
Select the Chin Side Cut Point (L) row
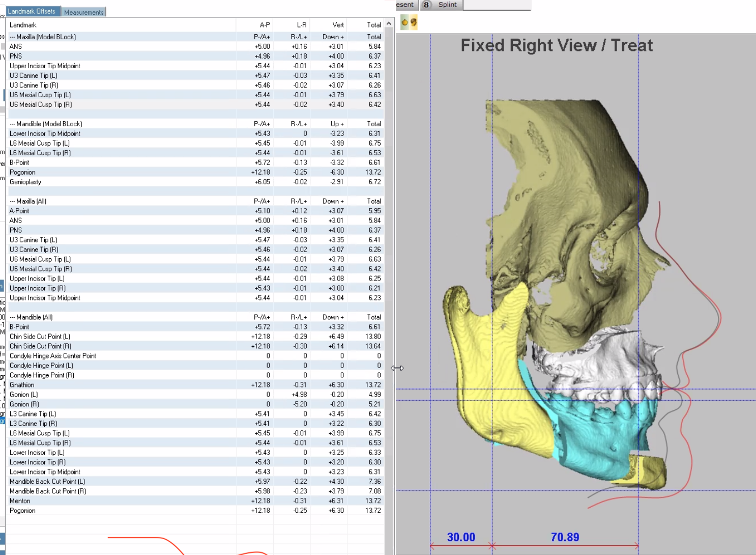click(195, 337)
